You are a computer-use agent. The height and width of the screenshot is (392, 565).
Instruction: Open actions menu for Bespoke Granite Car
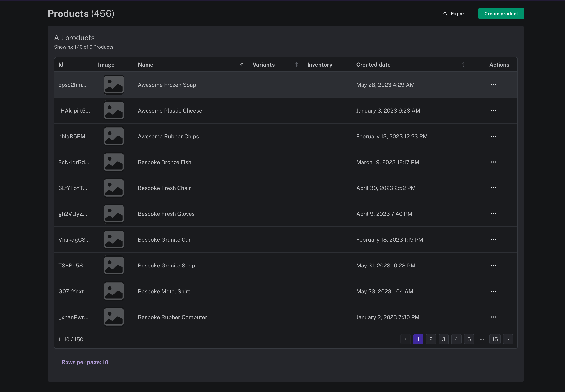point(494,239)
